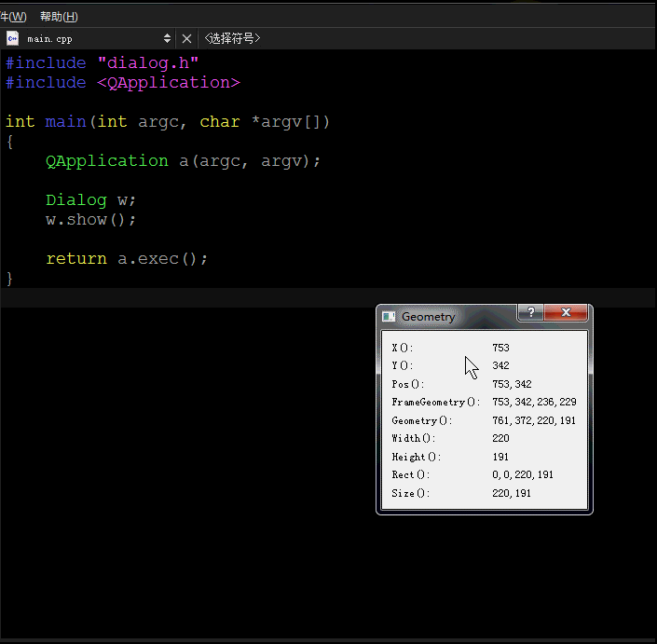Viewport: 657px width, 644px height.
Task: Click the Height(): label
Action: coord(416,457)
